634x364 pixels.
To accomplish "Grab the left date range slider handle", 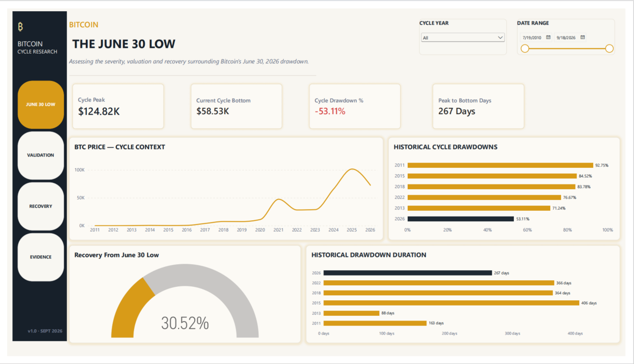I will pyautogui.click(x=525, y=48).
